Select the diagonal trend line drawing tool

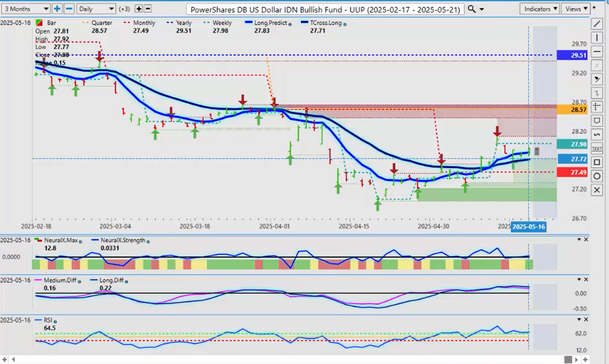pyautogui.click(x=596, y=24)
